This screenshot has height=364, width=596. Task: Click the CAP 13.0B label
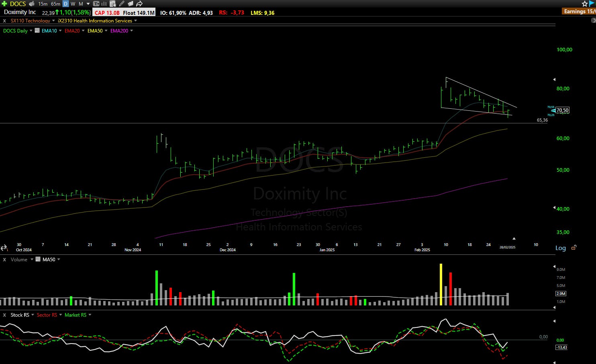[107, 13]
